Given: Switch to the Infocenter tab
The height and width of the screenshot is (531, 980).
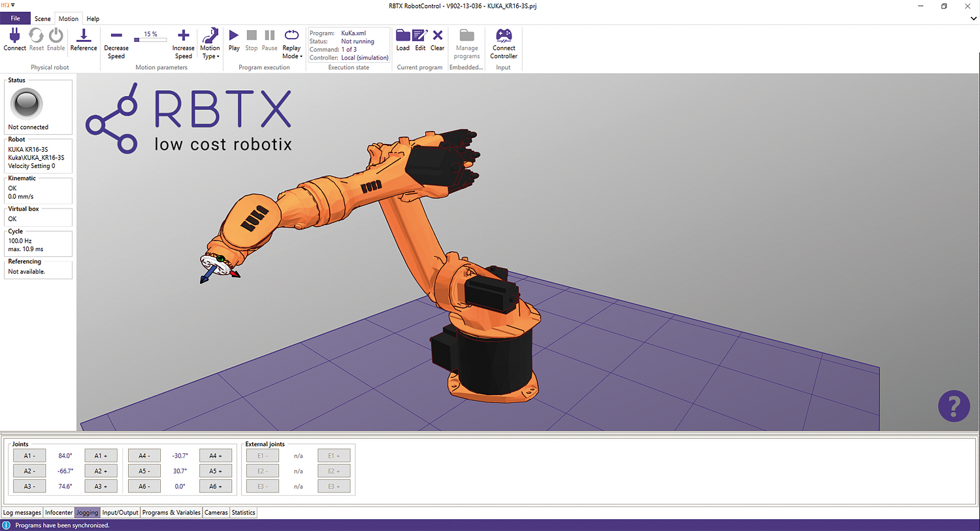Looking at the screenshot, I should point(59,513).
